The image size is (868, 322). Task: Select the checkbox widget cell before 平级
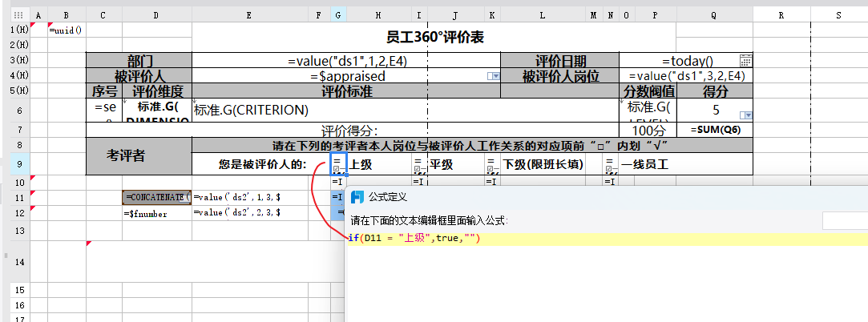click(420, 164)
